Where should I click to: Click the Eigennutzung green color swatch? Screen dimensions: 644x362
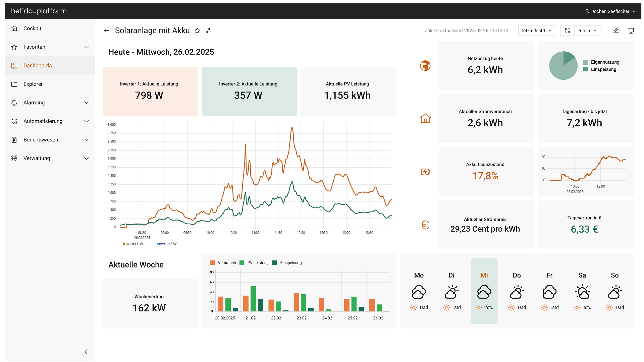586,62
